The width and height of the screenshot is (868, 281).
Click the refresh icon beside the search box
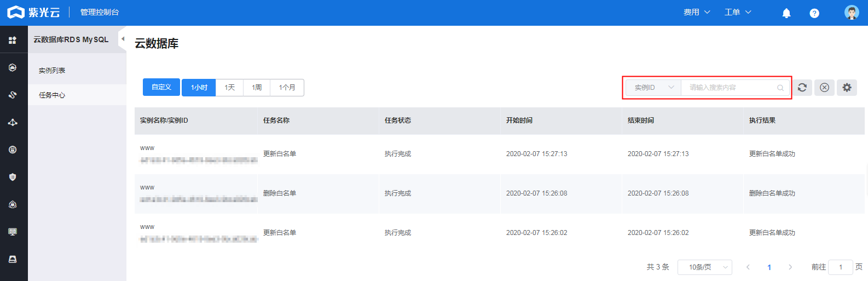802,88
